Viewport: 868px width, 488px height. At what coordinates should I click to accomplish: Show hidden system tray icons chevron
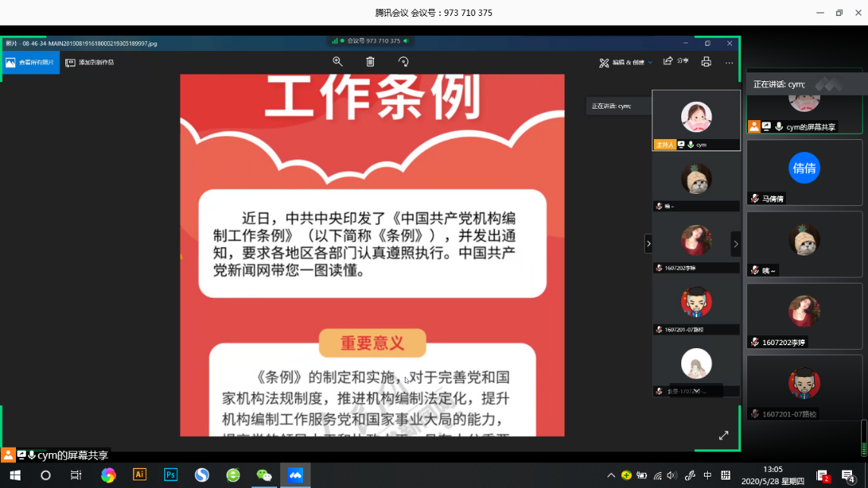611,475
